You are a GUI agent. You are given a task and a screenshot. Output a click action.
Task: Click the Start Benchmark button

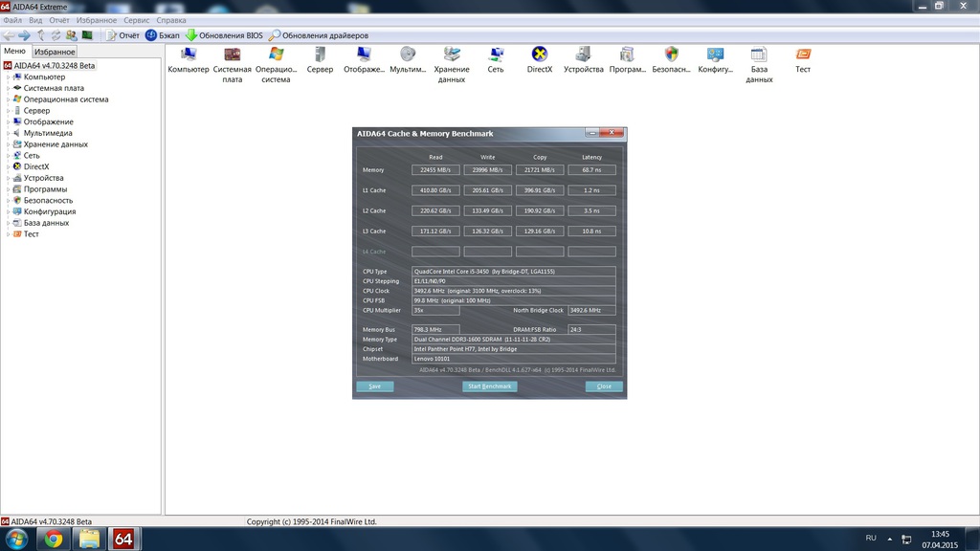pos(489,386)
